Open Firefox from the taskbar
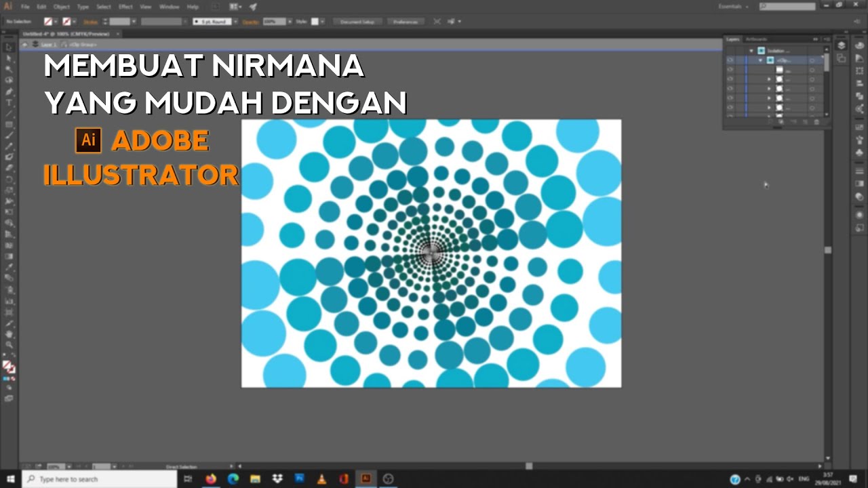This screenshot has width=868, height=488. pyautogui.click(x=210, y=479)
